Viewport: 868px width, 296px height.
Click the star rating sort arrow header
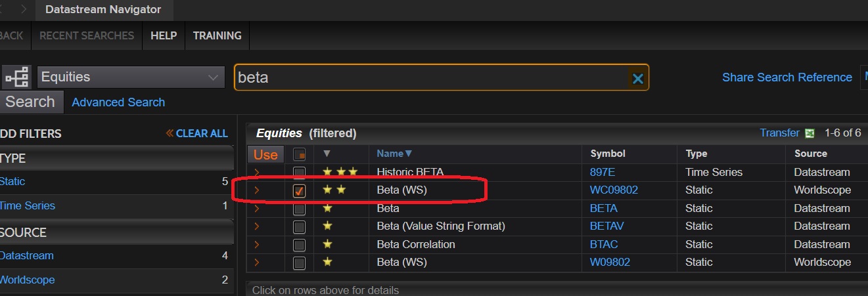327,154
